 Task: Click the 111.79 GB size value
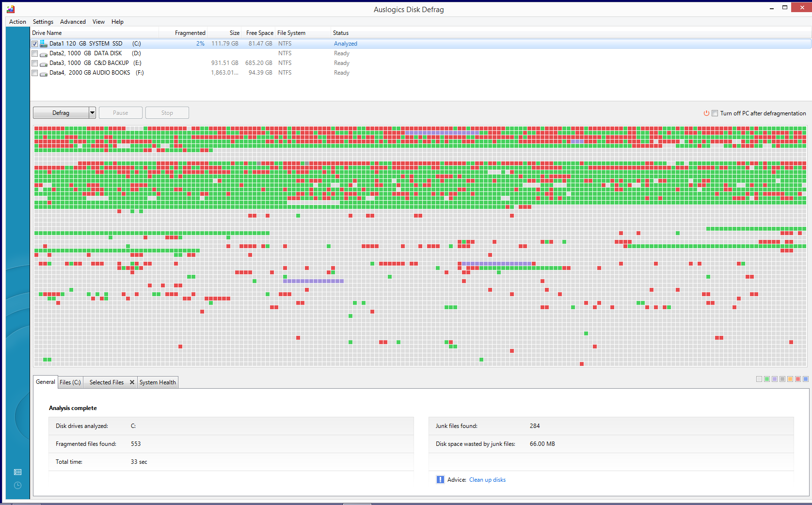pos(225,44)
